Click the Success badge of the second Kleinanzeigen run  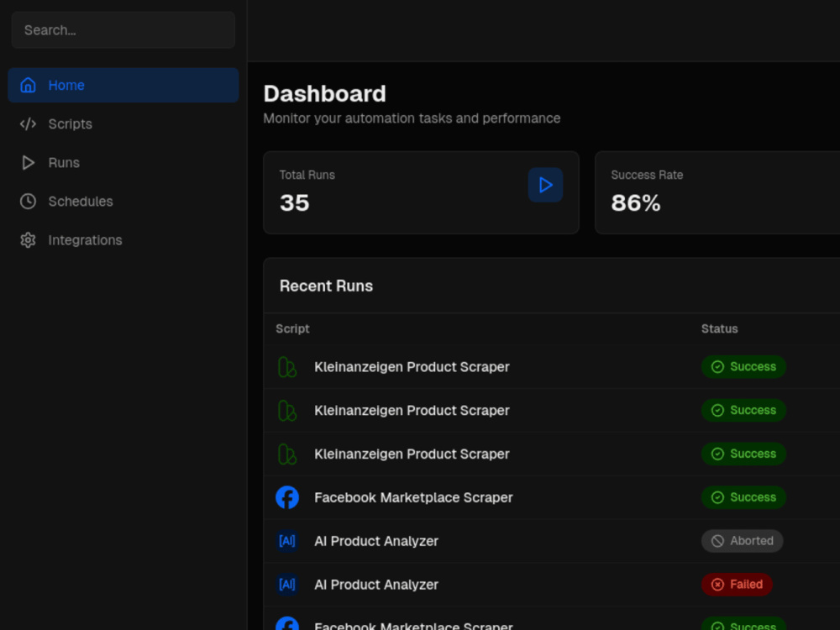[743, 411]
